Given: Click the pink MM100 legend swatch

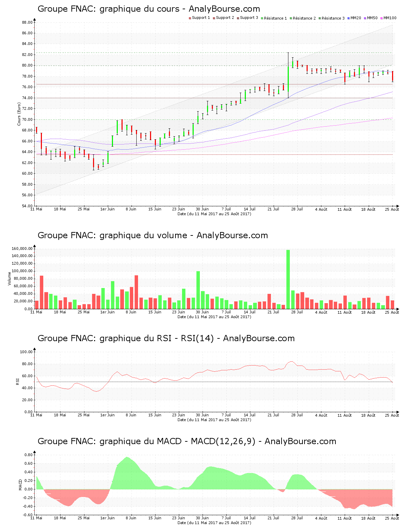Looking at the screenshot, I should [x=381, y=18].
